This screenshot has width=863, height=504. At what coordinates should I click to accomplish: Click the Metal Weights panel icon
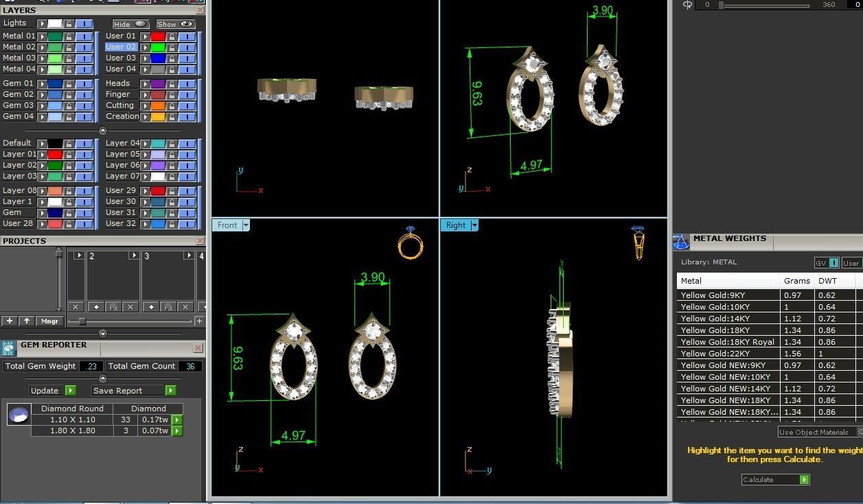(x=680, y=242)
